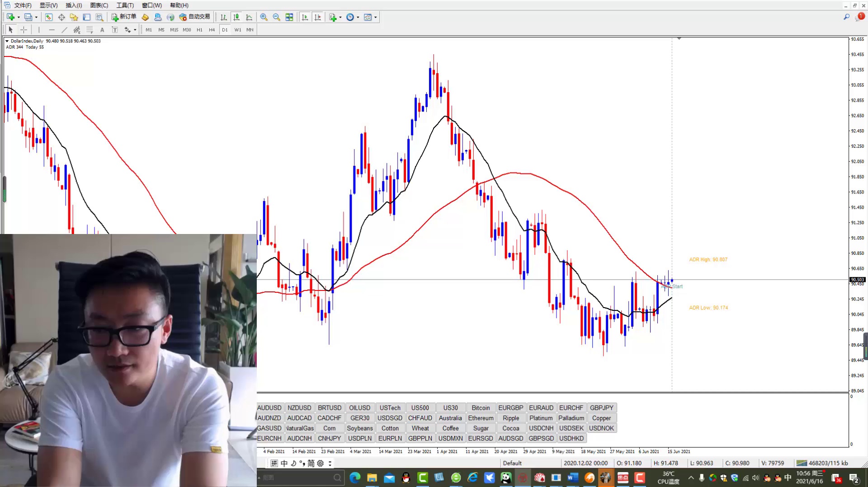Expand the templates dropdown arrow
Screen dimensions: 868x487
click(376, 17)
